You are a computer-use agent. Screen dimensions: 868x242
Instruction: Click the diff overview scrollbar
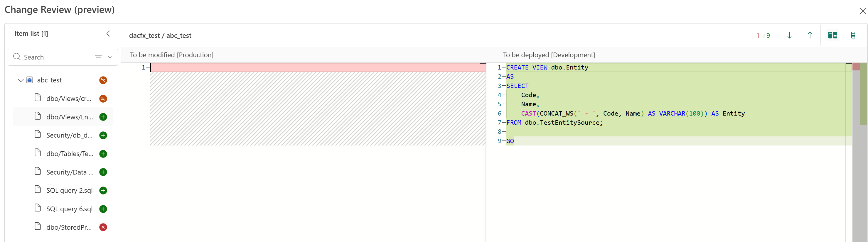(x=859, y=152)
